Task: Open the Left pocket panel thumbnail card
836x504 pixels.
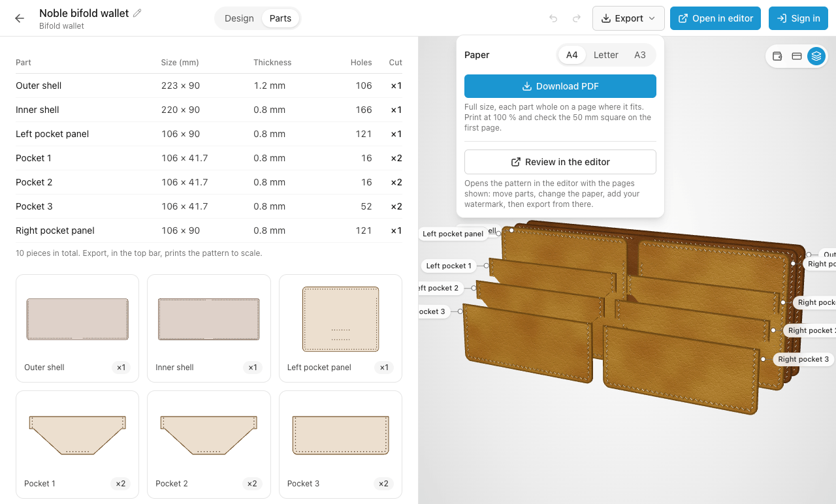Action: [340, 328]
